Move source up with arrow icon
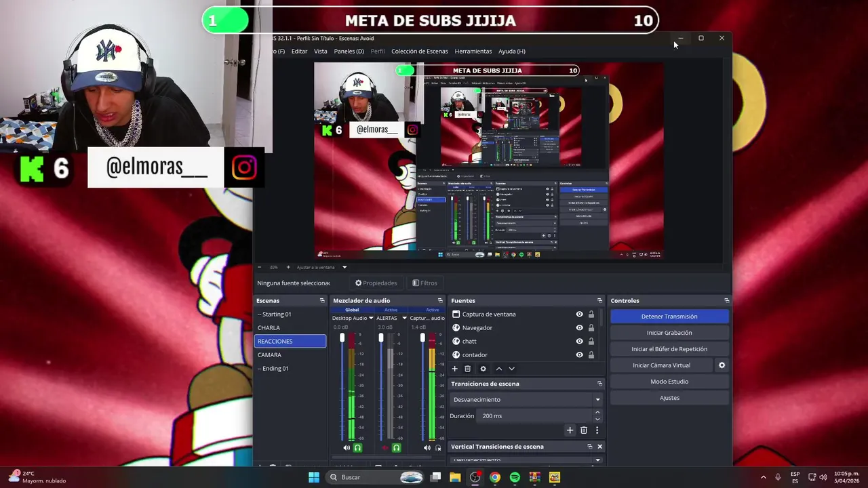868x488 pixels. click(x=499, y=369)
